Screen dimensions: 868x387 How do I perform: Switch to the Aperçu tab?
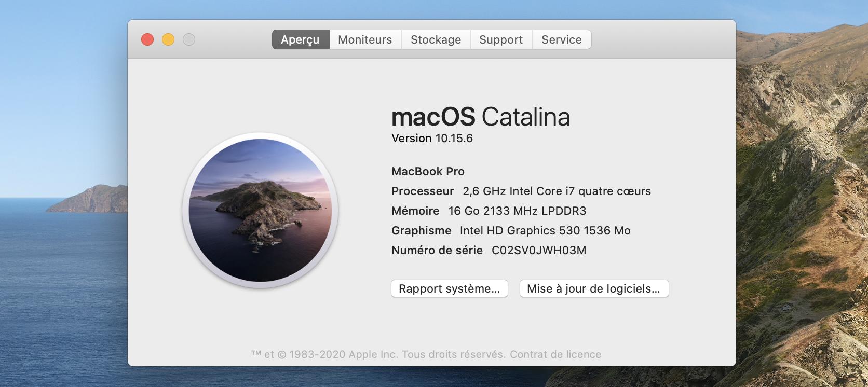(300, 39)
